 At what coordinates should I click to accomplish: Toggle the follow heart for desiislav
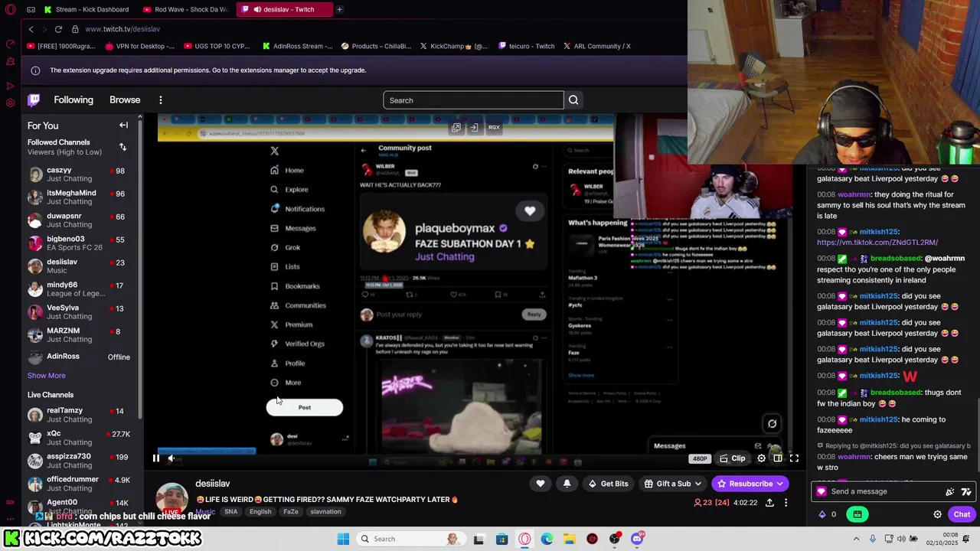click(541, 484)
